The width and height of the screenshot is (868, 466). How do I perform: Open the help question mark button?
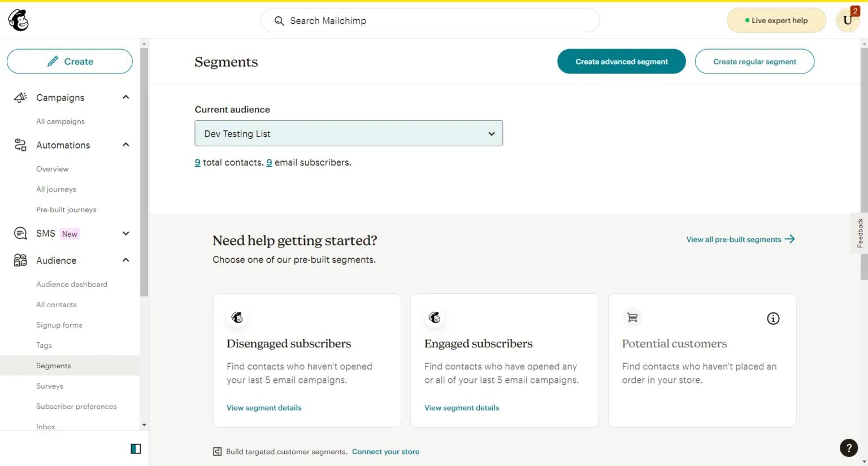pos(848,448)
